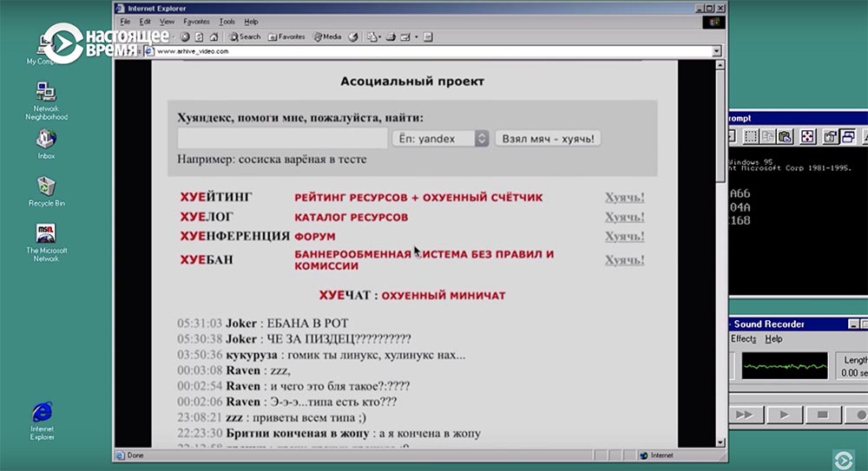This screenshot has width=868, height=471.
Task: Click the Paste icon in the Command Prompt toolbar
Action: point(785,137)
